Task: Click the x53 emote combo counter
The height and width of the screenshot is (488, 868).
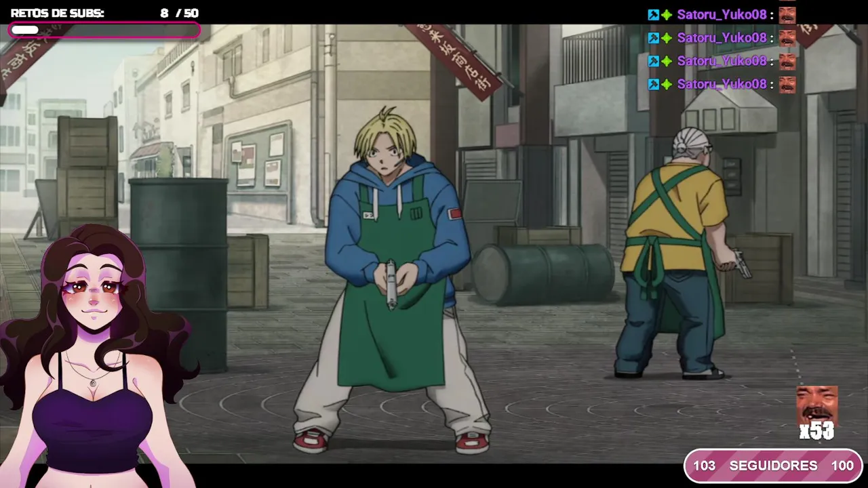Action: click(816, 431)
